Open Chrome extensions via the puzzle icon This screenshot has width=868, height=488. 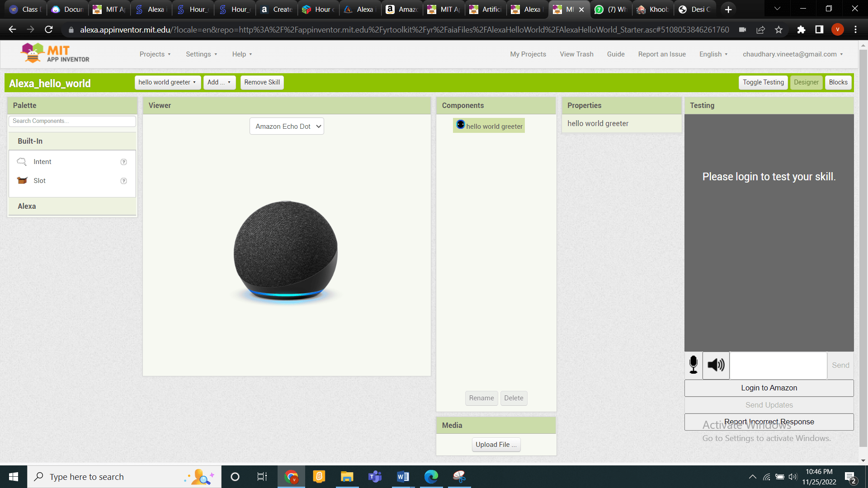pyautogui.click(x=801, y=29)
